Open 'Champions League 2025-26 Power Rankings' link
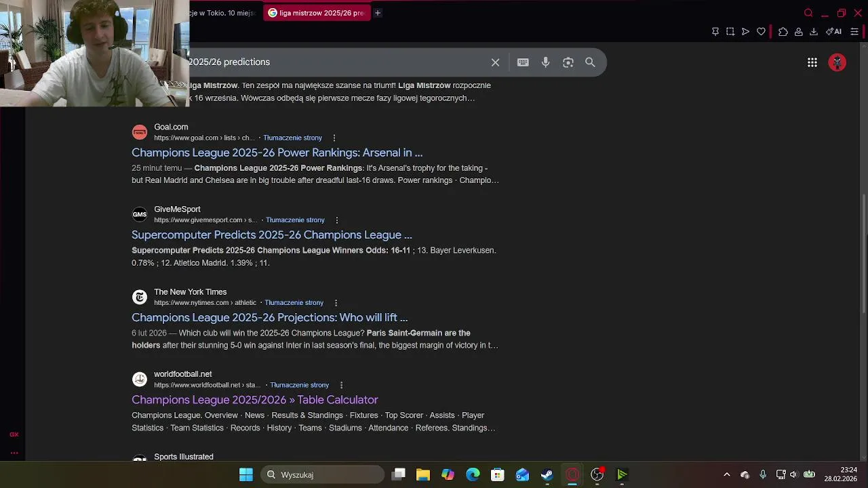The image size is (868, 488). tap(277, 152)
